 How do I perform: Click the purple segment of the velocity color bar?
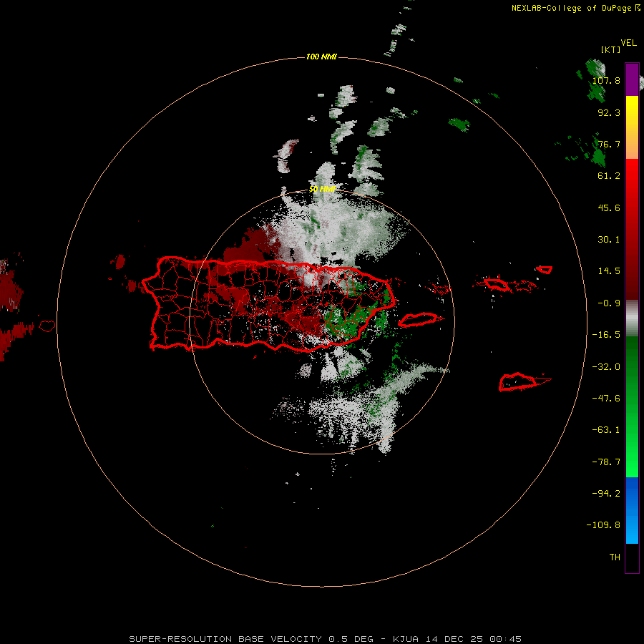pos(632,79)
